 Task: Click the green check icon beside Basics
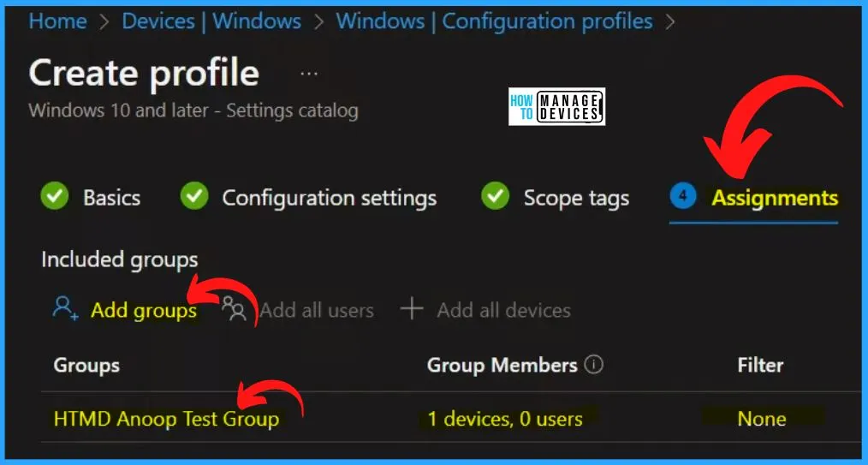[55, 196]
